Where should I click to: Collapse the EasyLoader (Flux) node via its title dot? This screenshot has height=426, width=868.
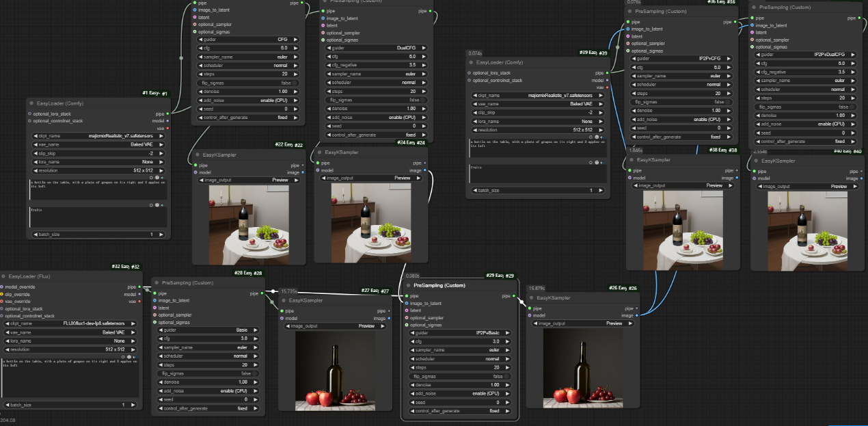tap(3, 276)
